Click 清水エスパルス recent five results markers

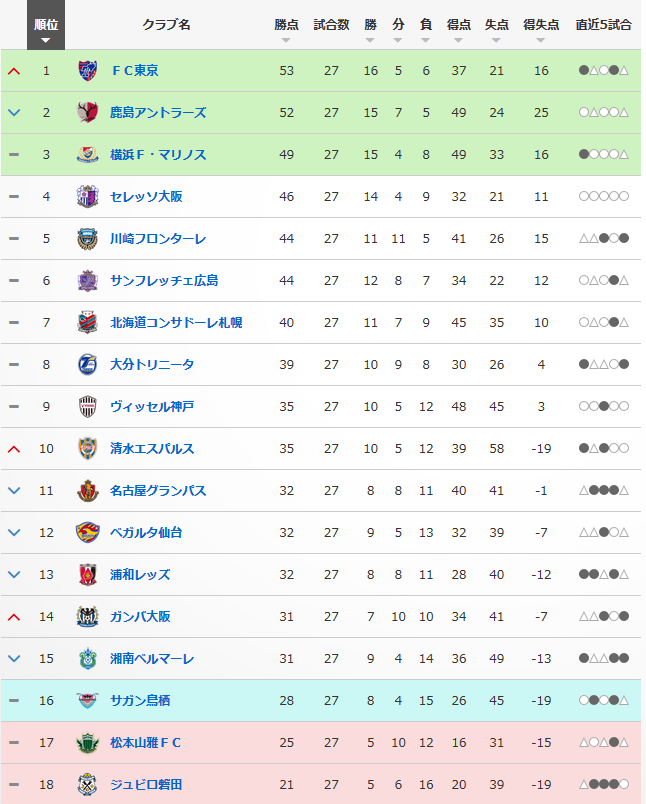pos(603,448)
